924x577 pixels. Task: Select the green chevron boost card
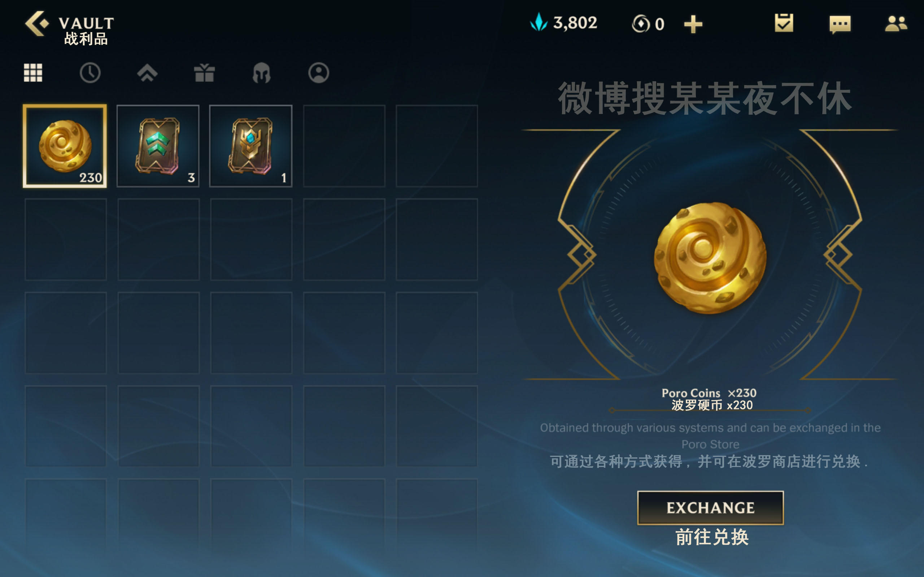coord(158,146)
